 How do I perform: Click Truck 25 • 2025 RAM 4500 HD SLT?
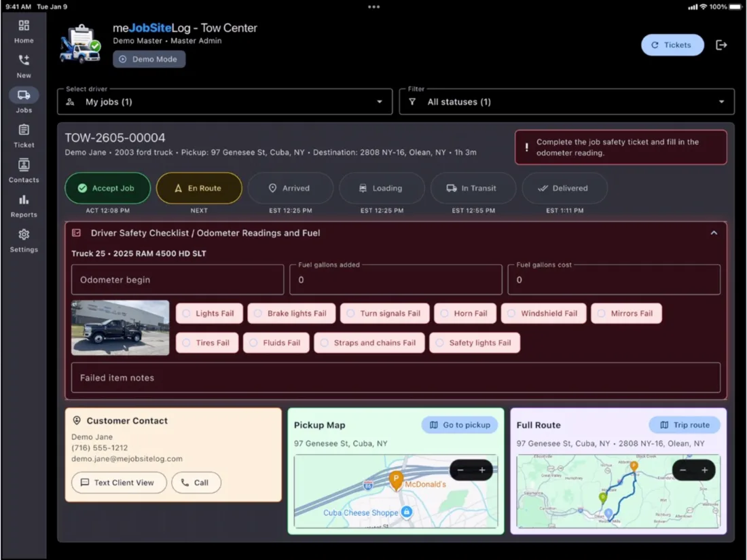tap(139, 253)
